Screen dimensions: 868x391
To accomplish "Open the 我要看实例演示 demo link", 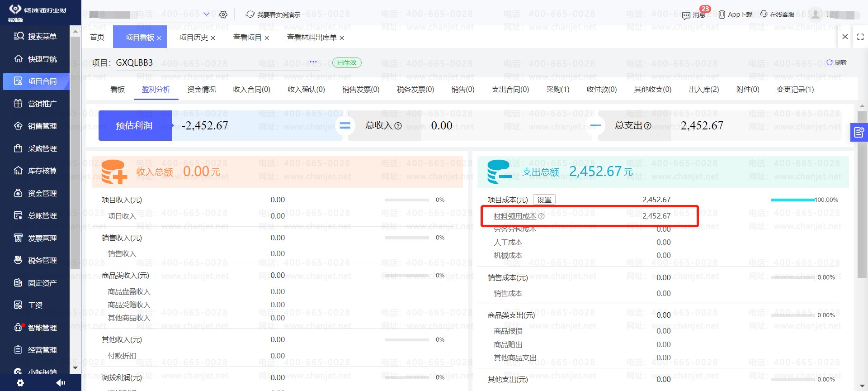I will point(273,14).
